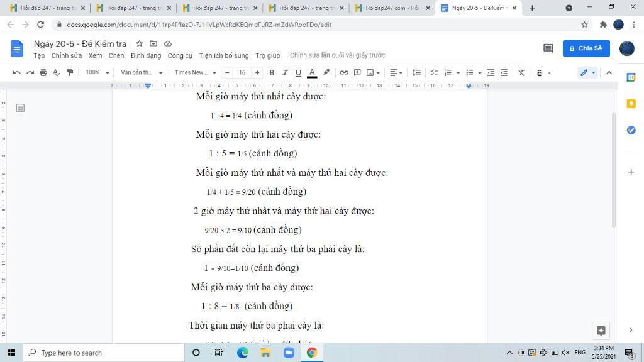Toggle Underline formatting

click(x=298, y=73)
